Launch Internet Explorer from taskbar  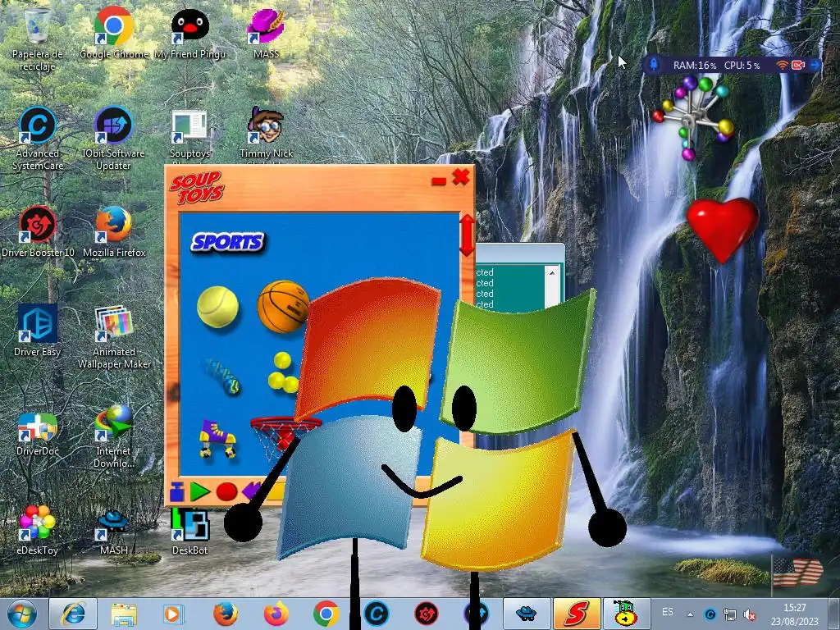pyautogui.click(x=73, y=614)
